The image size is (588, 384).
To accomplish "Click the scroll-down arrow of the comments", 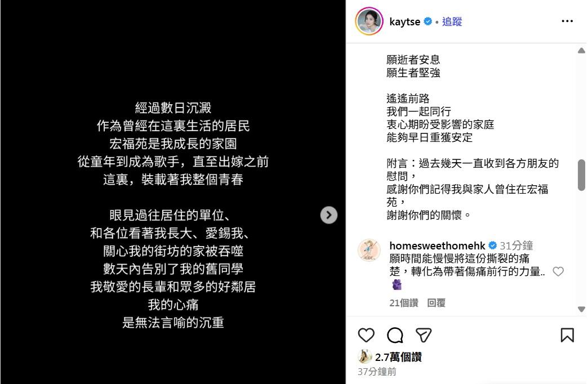I will tap(581, 309).
